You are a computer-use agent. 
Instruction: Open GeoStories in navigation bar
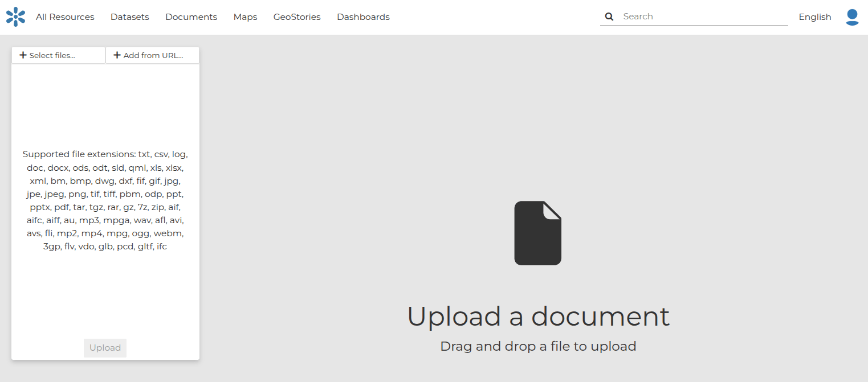point(297,17)
